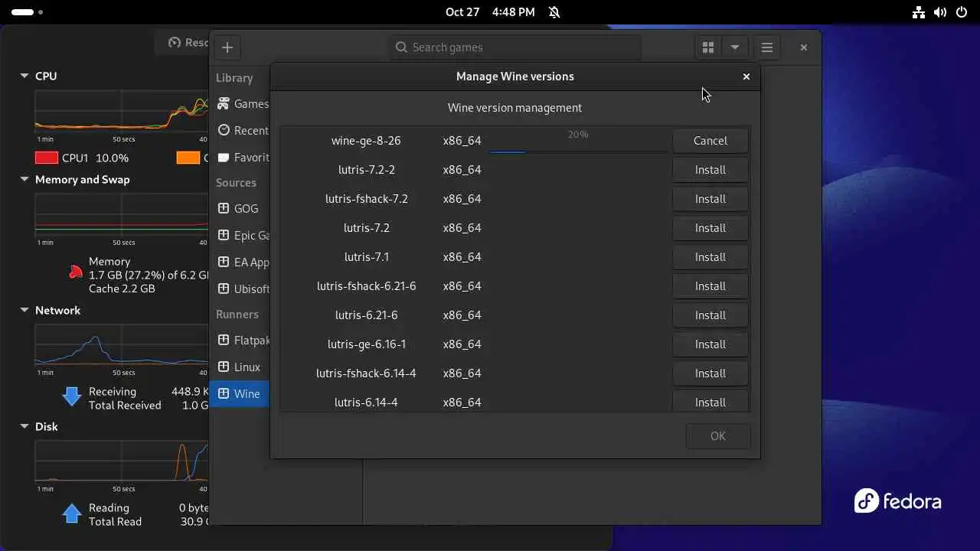Collapse the Memory and Swap section

[x=24, y=180]
